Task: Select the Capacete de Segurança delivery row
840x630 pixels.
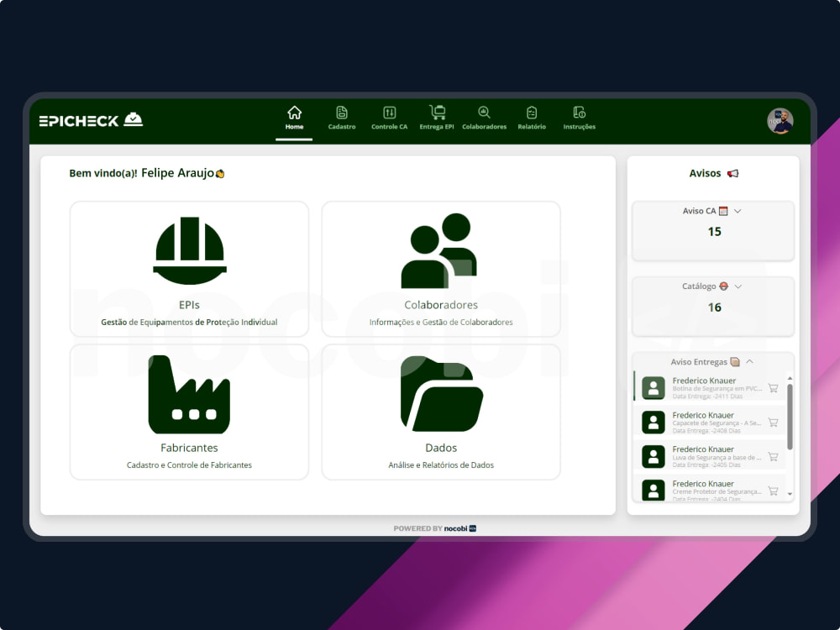Action: pyautogui.click(x=710, y=423)
